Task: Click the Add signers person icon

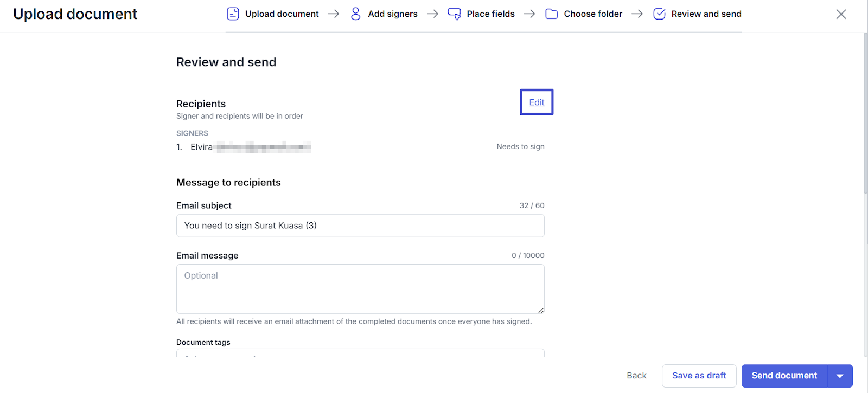Action: pos(356,14)
